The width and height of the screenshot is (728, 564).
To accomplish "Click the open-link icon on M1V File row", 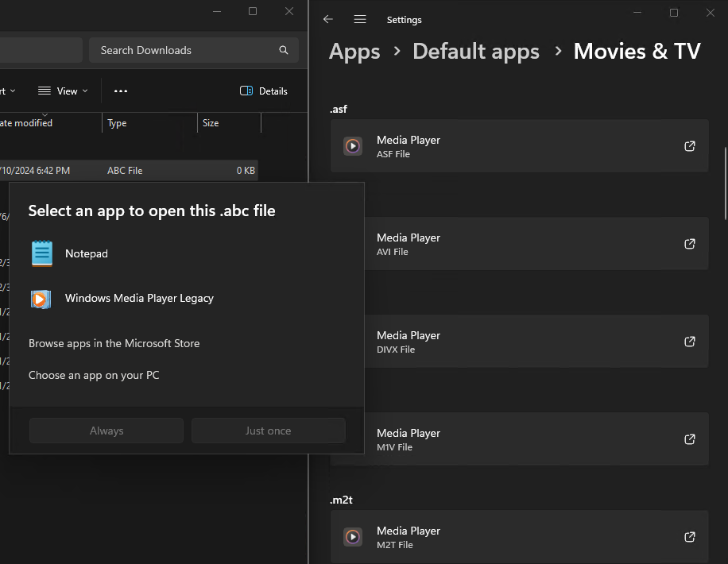I will click(x=690, y=439).
